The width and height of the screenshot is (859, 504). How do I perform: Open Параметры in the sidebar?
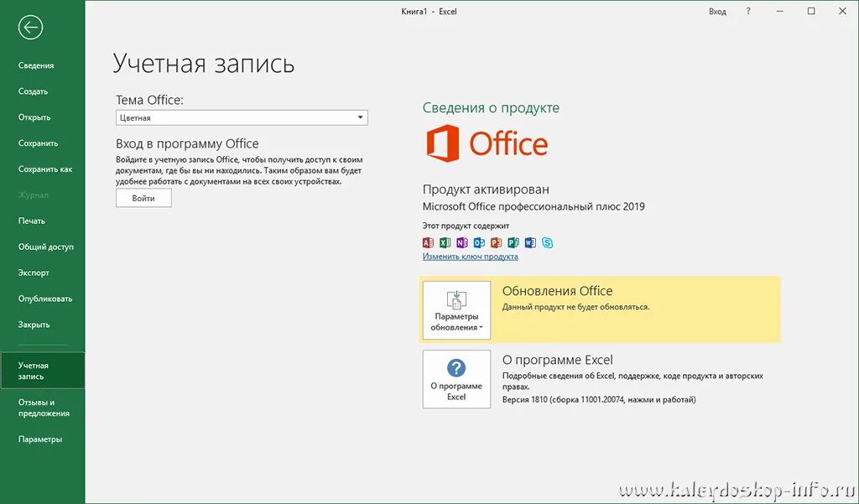coord(40,439)
